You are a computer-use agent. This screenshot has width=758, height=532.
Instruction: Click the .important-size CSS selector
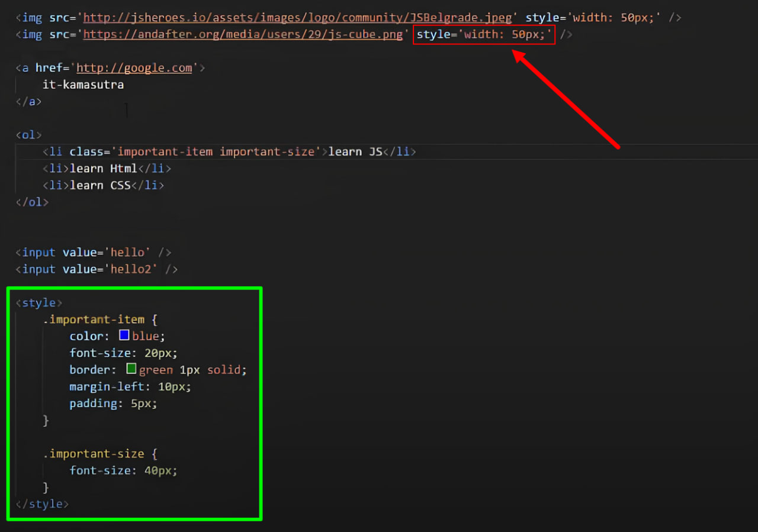(x=94, y=454)
